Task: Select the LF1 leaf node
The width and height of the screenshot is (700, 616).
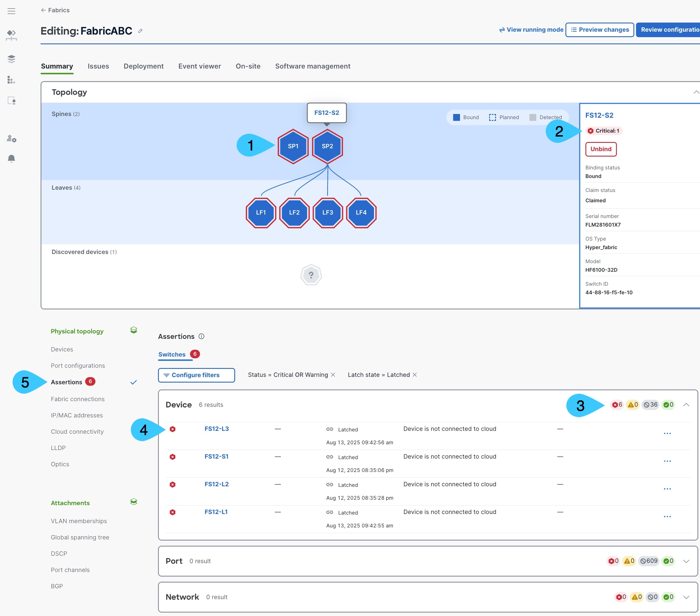Action: (261, 213)
